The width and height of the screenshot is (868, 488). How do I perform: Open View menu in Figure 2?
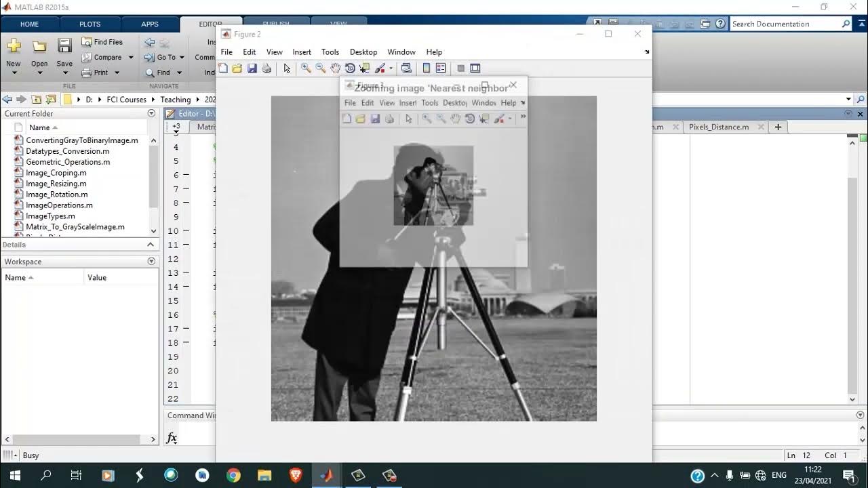(x=275, y=52)
